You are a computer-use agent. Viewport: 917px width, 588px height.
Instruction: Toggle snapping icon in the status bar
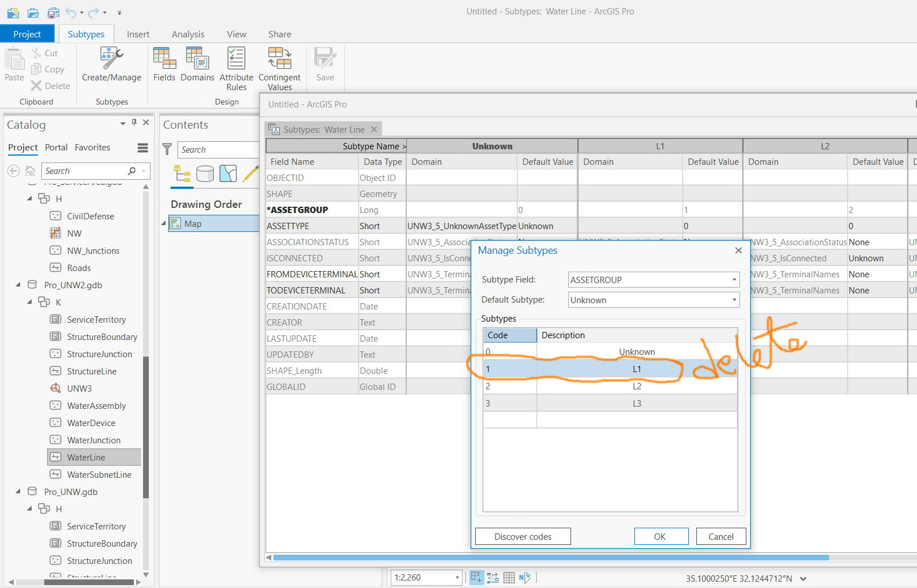[476, 578]
